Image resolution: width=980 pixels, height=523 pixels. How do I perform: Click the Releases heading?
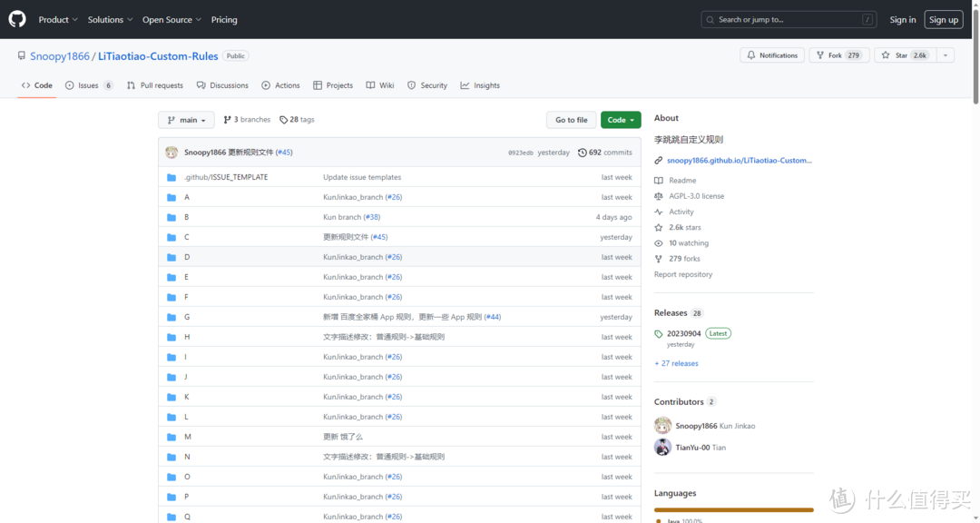[671, 312]
